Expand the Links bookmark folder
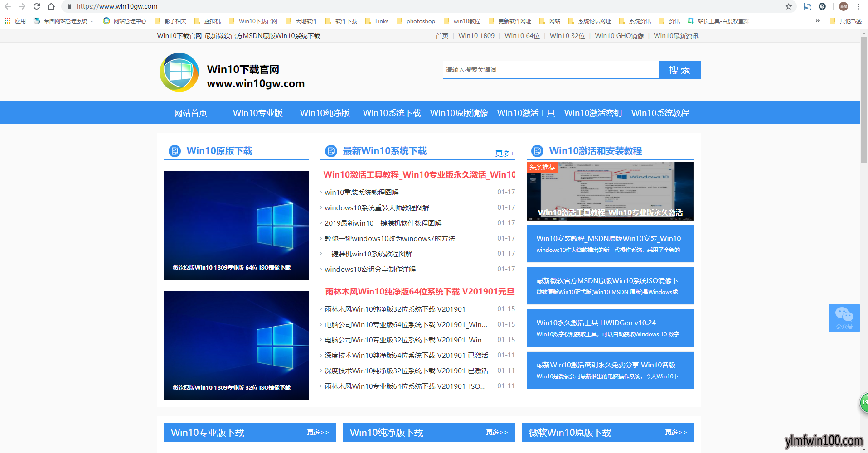This screenshot has height=453, width=868. 377,21
